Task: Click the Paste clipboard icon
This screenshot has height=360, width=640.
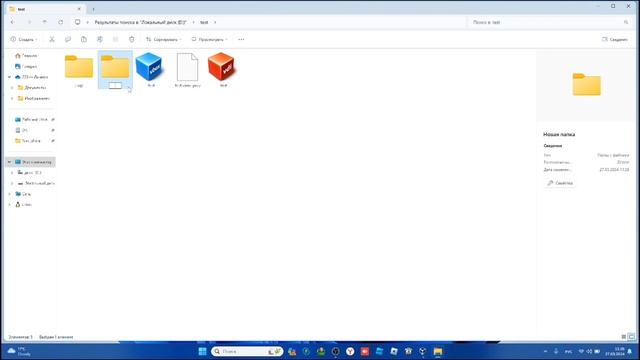Action: 84,40
